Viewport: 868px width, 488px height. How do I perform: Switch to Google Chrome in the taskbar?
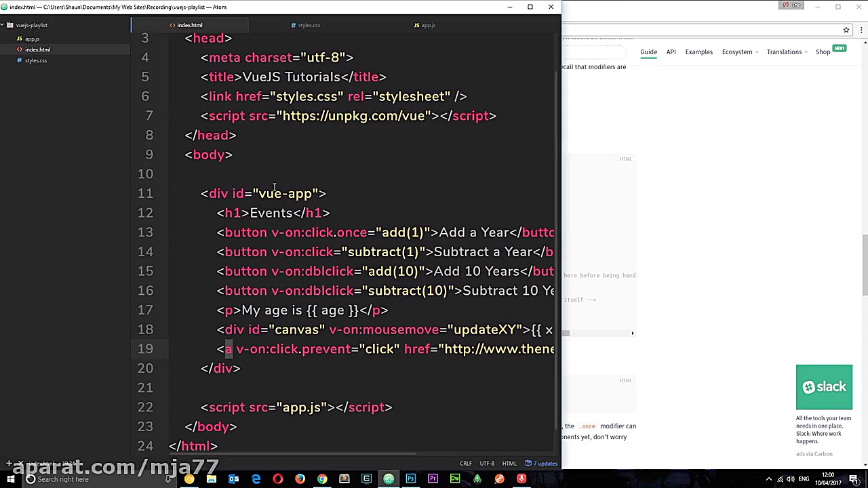[x=322, y=479]
